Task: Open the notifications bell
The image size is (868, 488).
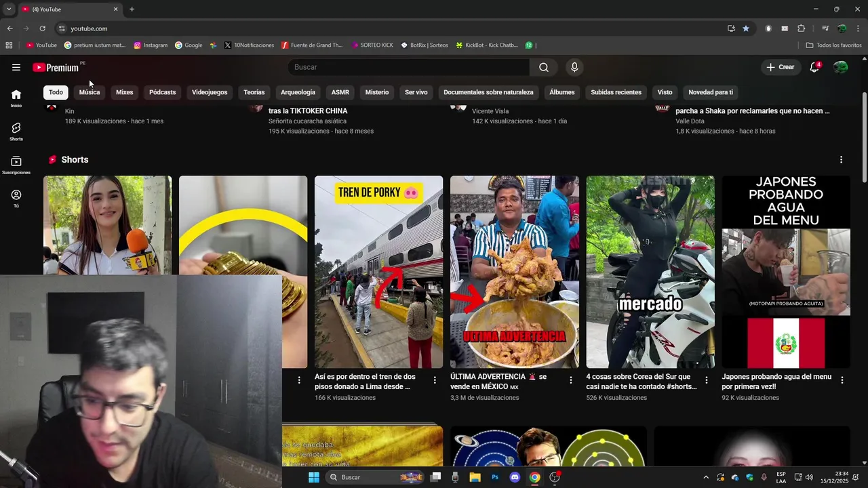Action: [x=814, y=67]
